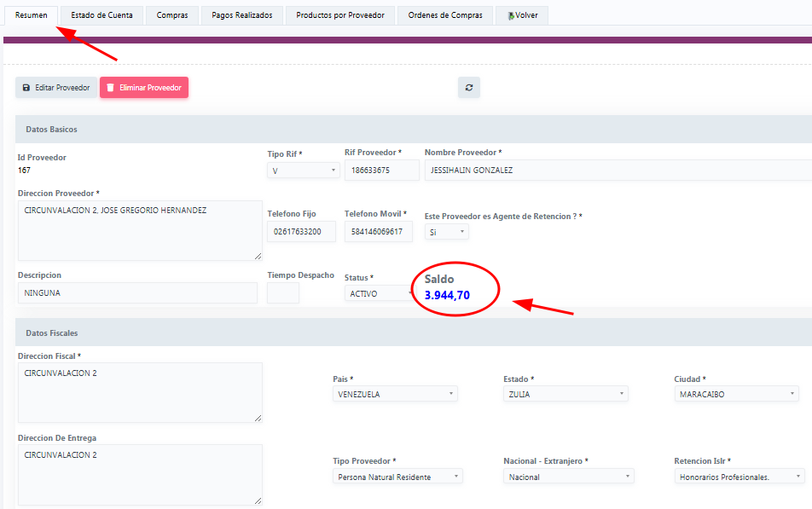Open the Estado dropdown showing ZULIA
The image size is (812, 509).
tap(565, 394)
